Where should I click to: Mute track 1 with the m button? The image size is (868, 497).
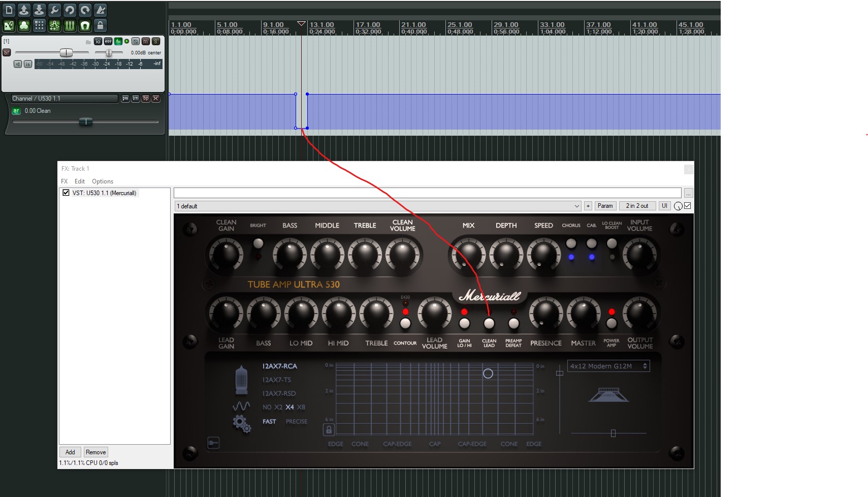point(146,41)
